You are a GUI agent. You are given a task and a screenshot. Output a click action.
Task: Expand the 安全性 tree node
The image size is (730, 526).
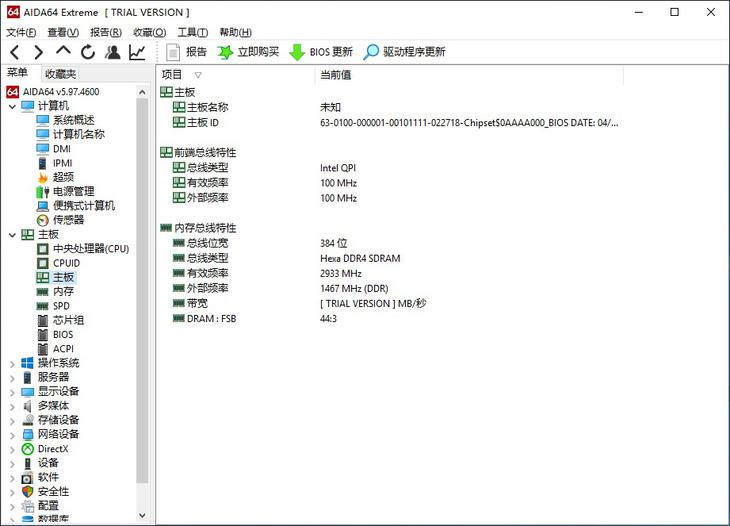(13, 492)
